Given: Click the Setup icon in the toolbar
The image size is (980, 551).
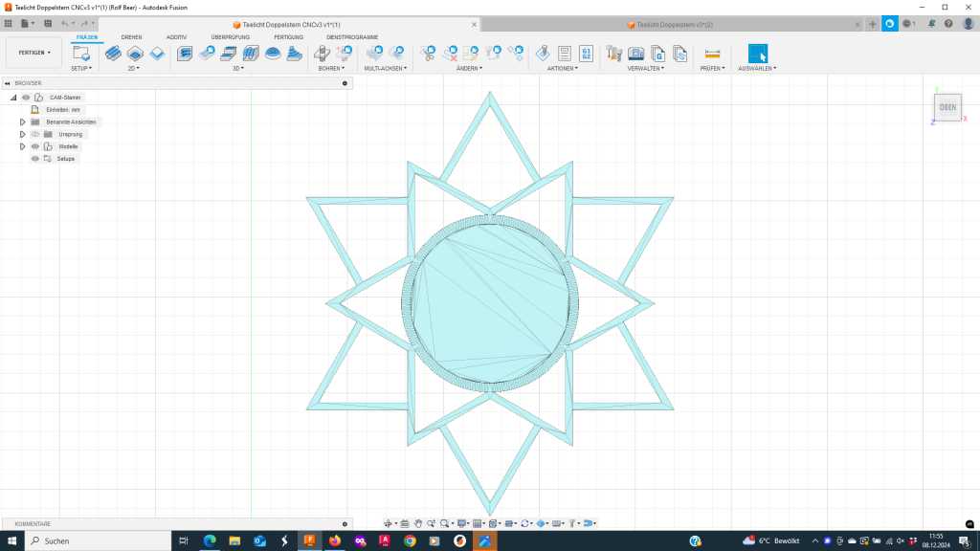Looking at the screenshot, I should pos(81,54).
